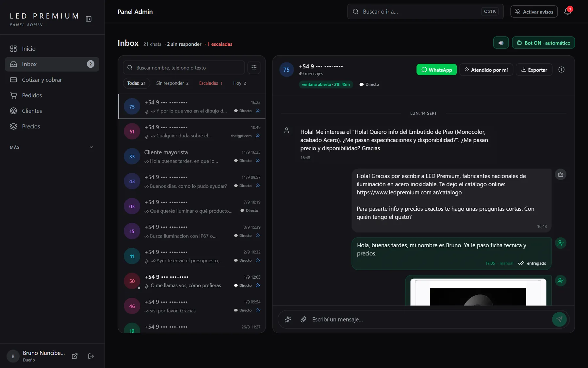Open chat 'sisi por favor. Gracias'

tap(192, 306)
